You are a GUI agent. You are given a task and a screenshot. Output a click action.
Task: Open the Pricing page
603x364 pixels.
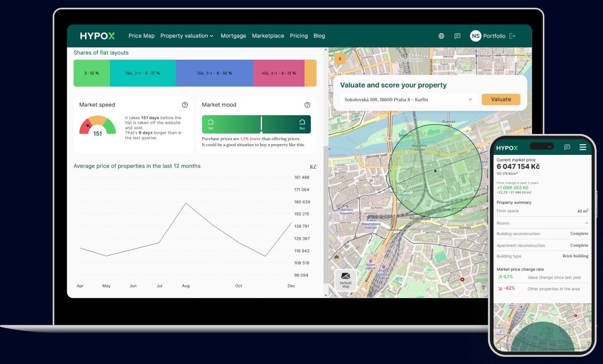pyautogui.click(x=299, y=36)
